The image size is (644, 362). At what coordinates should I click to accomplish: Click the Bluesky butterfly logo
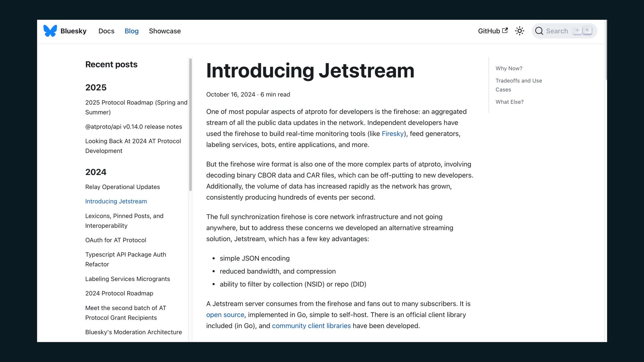click(50, 31)
